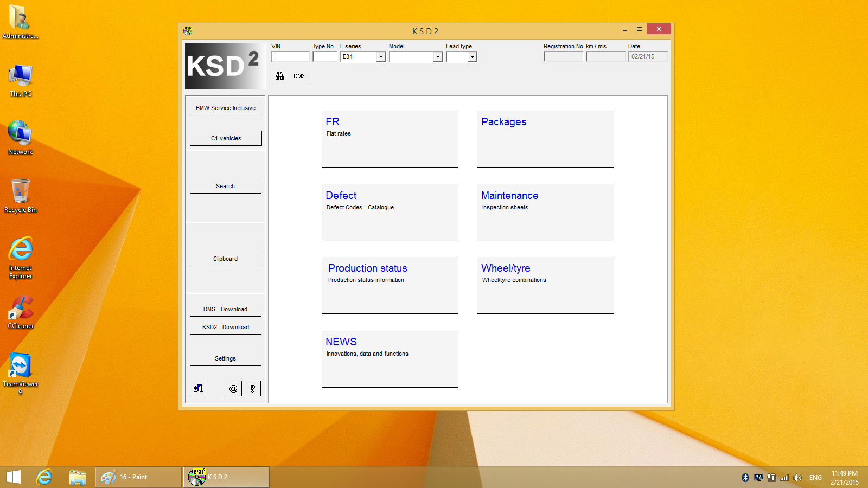Image resolution: width=868 pixels, height=488 pixels.
Task: Click the Type No. input field
Action: click(325, 56)
